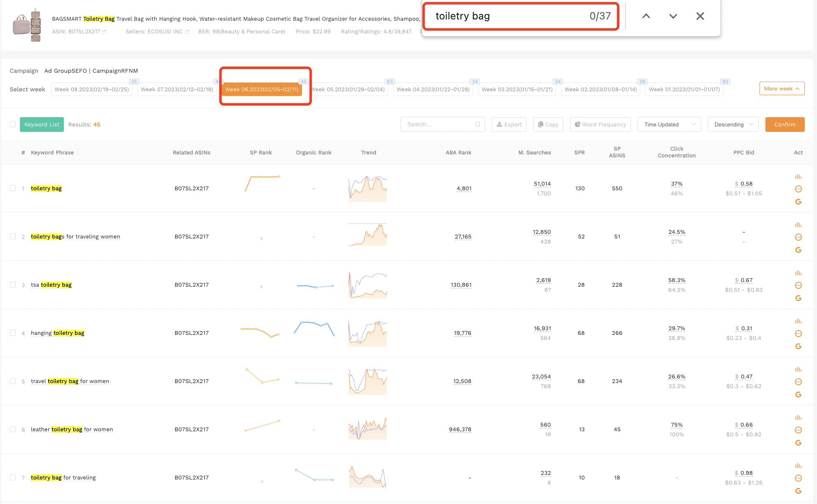Click Google icon for hanging toiletry bag
Viewport: 817px width, 504px height.
pyautogui.click(x=798, y=346)
